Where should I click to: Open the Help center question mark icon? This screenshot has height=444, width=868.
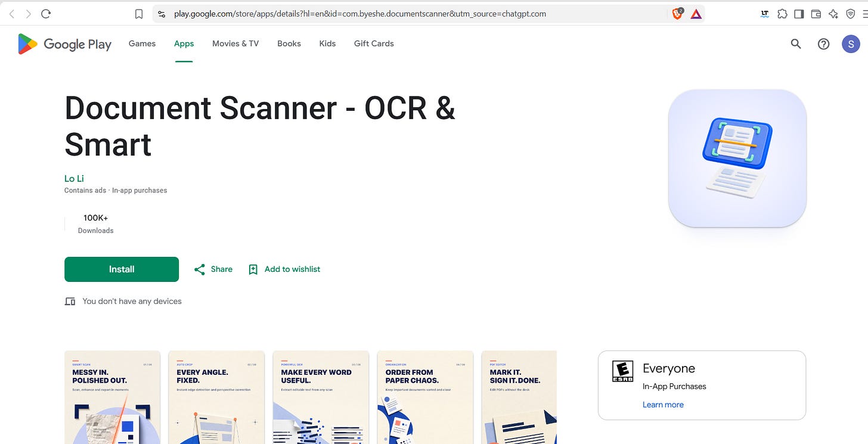(823, 44)
